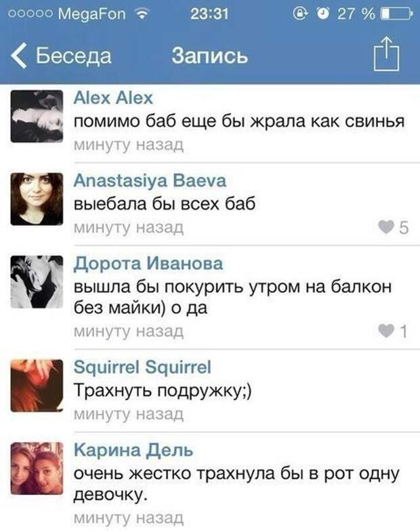Open the Alex Alex name link
Viewport: 420px width, 531px height.
click(x=113, y=98)
